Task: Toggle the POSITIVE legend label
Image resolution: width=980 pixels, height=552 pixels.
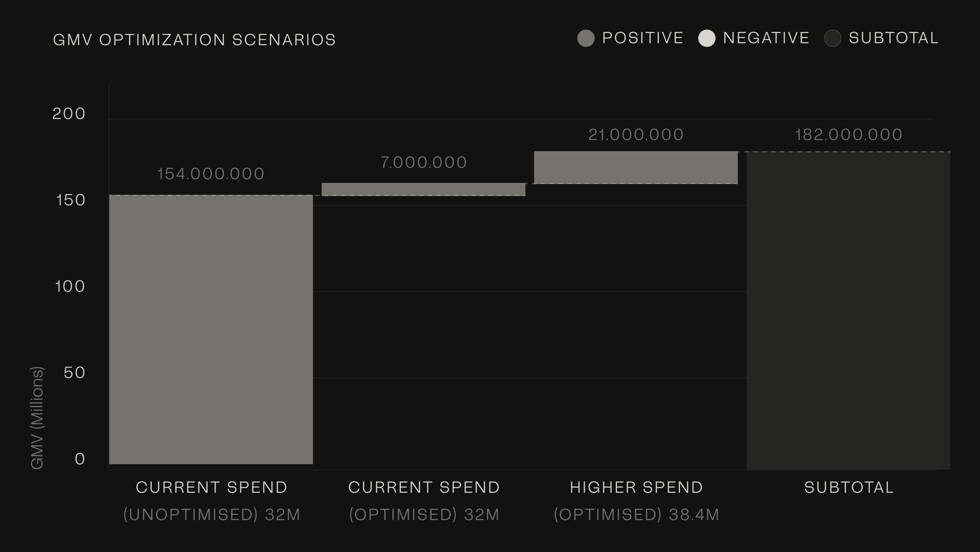Action: coord(643,39)
